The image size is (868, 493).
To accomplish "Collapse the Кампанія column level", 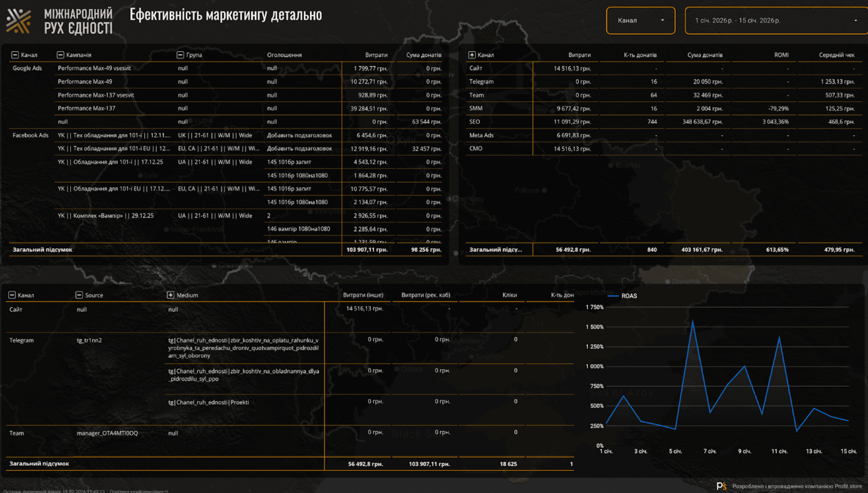I will tap(60, 55).
